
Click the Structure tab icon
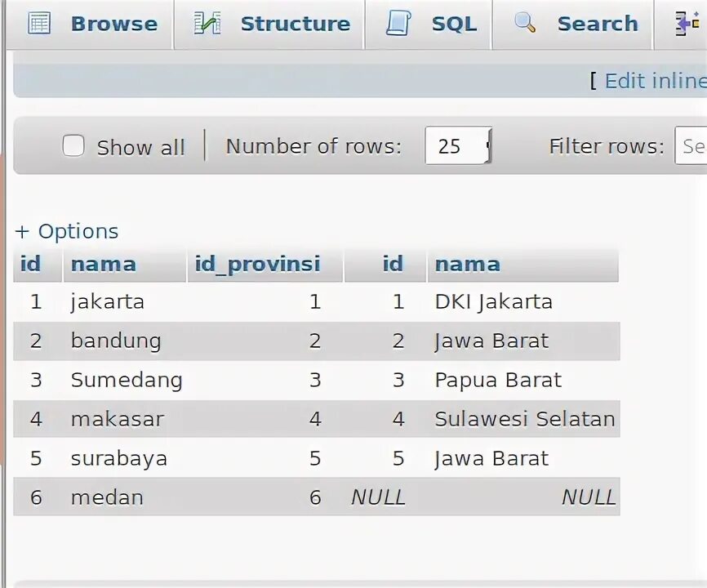click(x=207, y=24)
